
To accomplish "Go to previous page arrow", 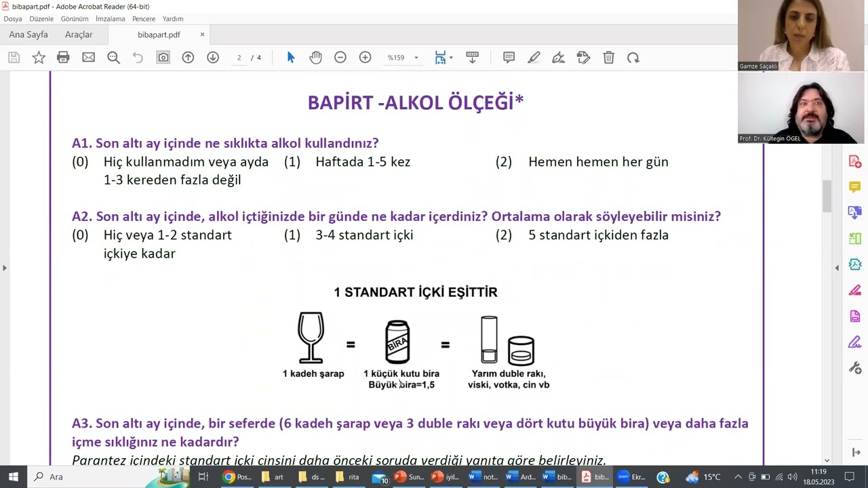I will pyautogui.click(x=188, y=58).
